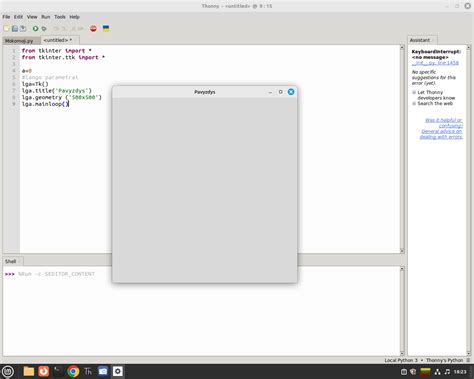Minimize the Pavyzdys window

(270, 92)
